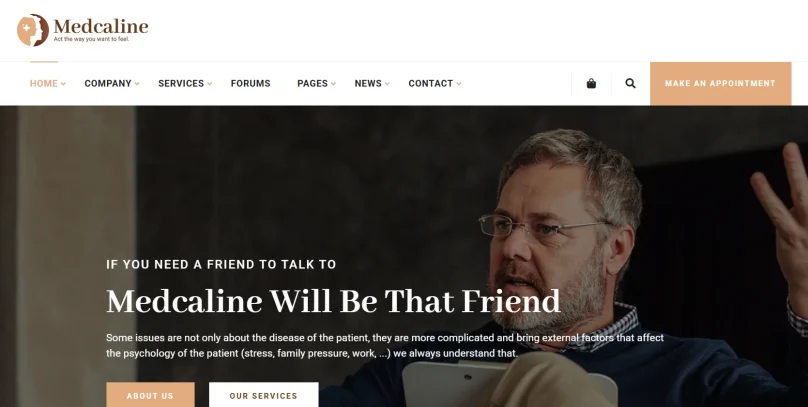Screen dimensions: 808x407
Task: Expand the chevron next to News
Action: point(388,83)
